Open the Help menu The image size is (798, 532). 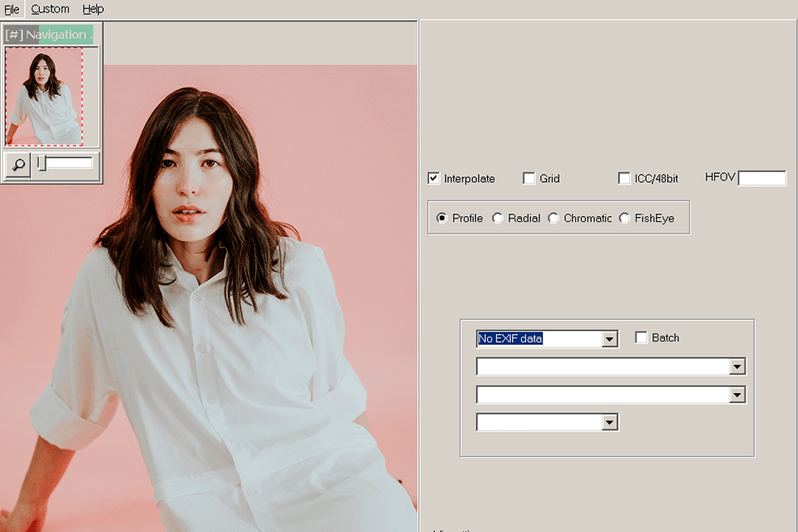[93, 9]
